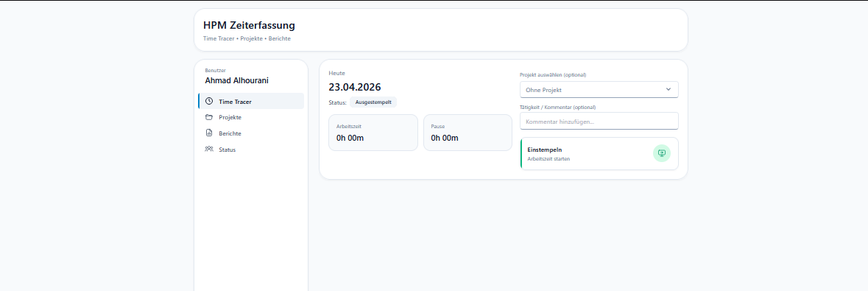The width and height of the screenshot is (868, 291).
Task: Click the folder icon beside Projekte
Action: coord(208,117)
